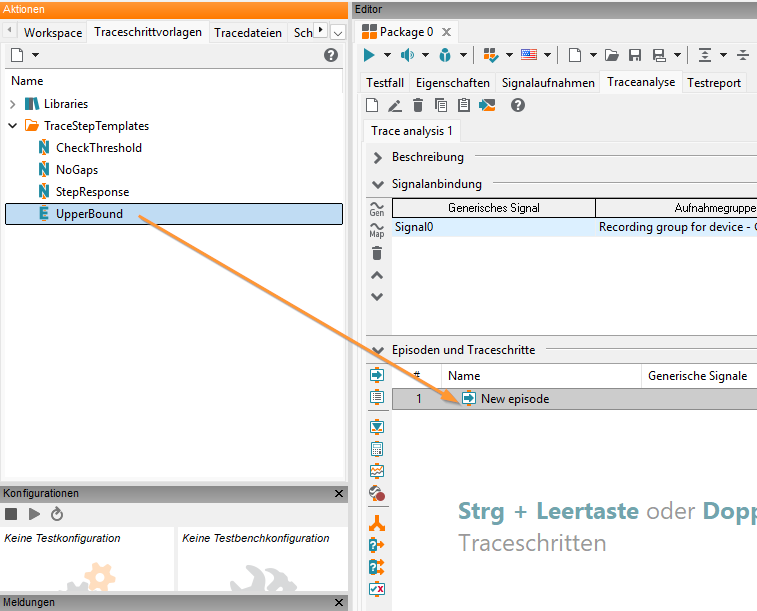Select the Signal0 cell in the signal table
757x611 pixels.
tap(493, 227)
